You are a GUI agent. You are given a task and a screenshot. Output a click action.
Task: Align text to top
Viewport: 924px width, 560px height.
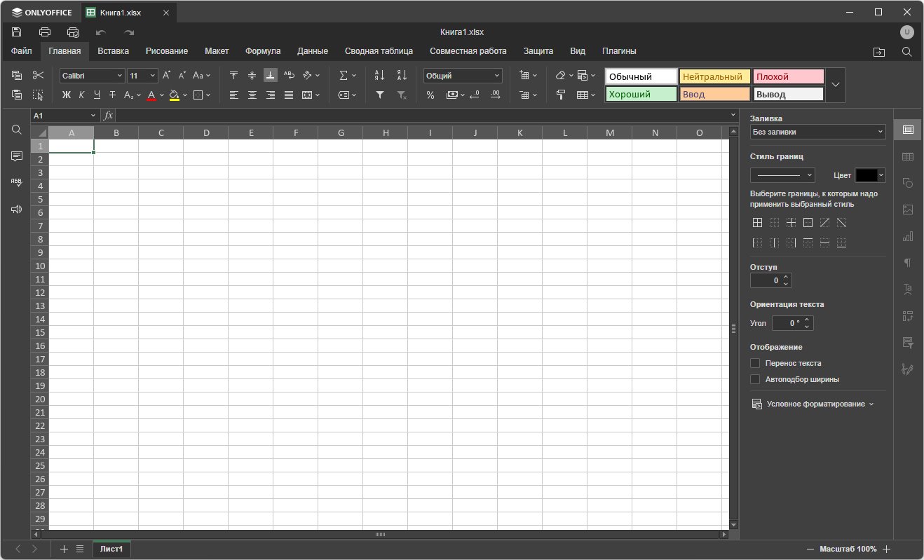234,75
